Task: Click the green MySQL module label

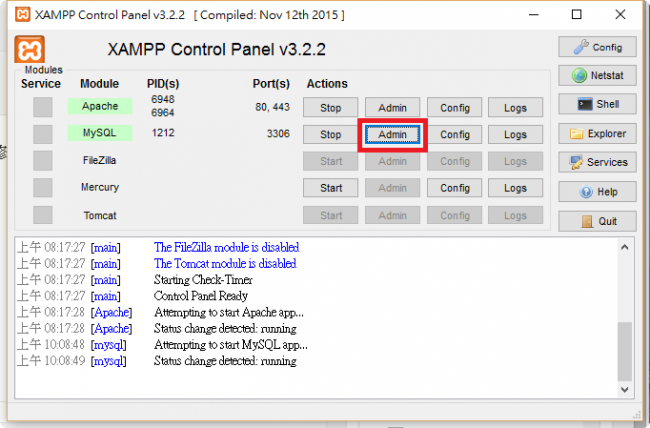Action: [x=100, y=133]
